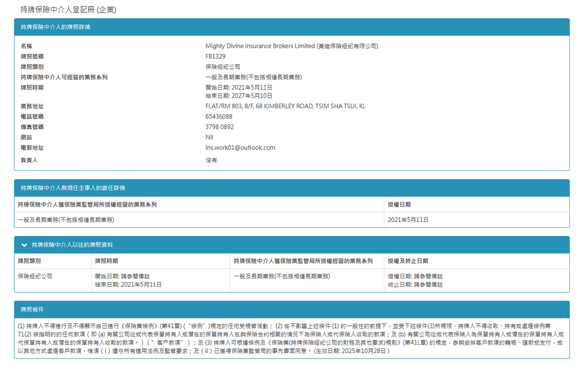Click the 牌照條件 panel header
Image resolution: width=588 pixels, height=365 pixels.
click(x=32, y=309)
